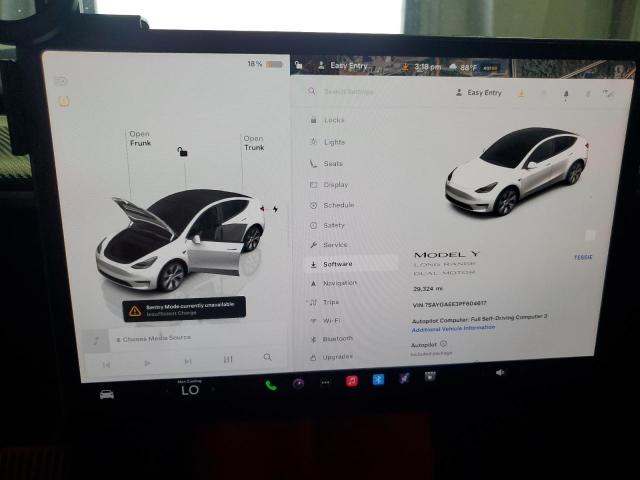Image resolution: width=640 pixels, height=480 pixels.
Task: Open the Schedule settings menu
Action: point(332,205)
